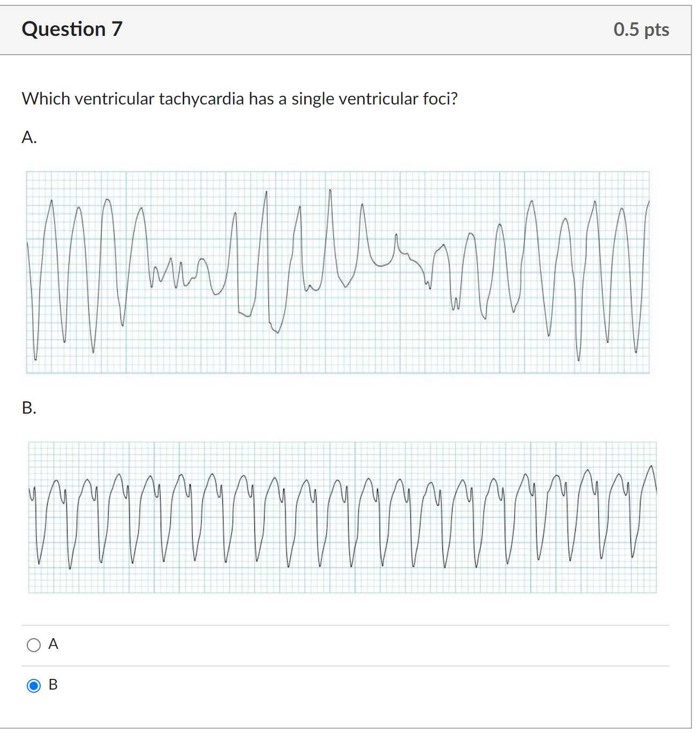Click the answer choice text A
700x733 pixels.
coord(54,644)
